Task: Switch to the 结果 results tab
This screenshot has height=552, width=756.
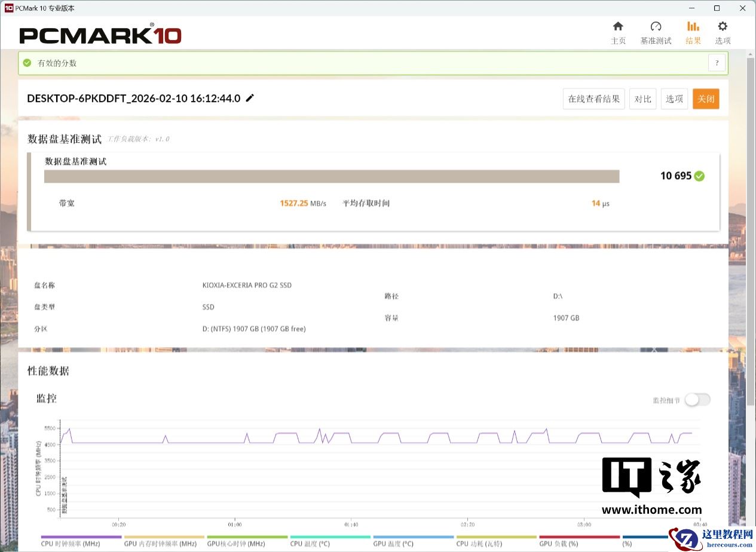Action: (693, 33)
